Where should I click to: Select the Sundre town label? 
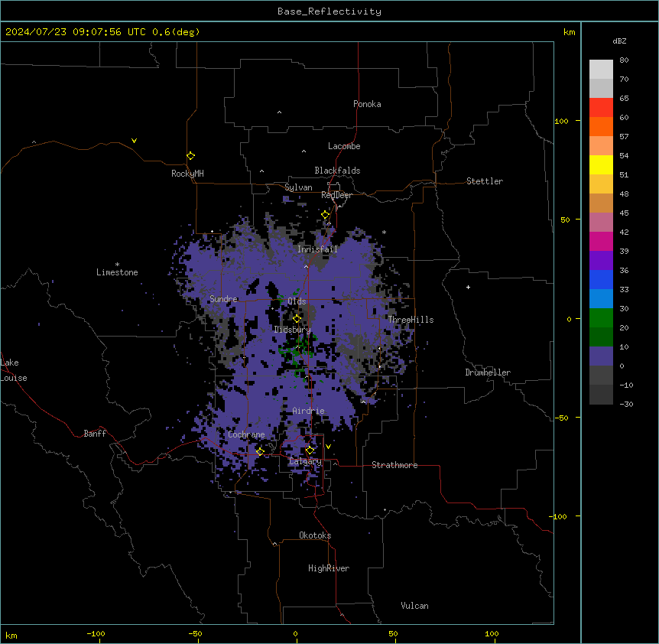click(x=223, y=299)
